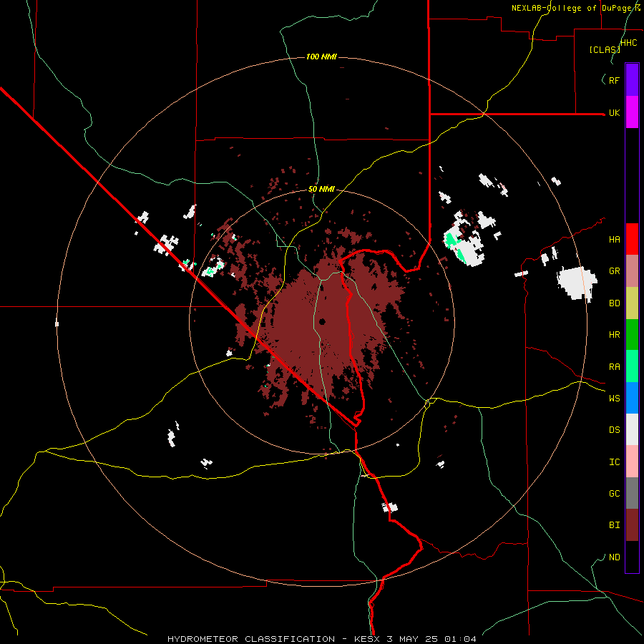Choose the mint green RA legend swatch

[x=632, y=366]
